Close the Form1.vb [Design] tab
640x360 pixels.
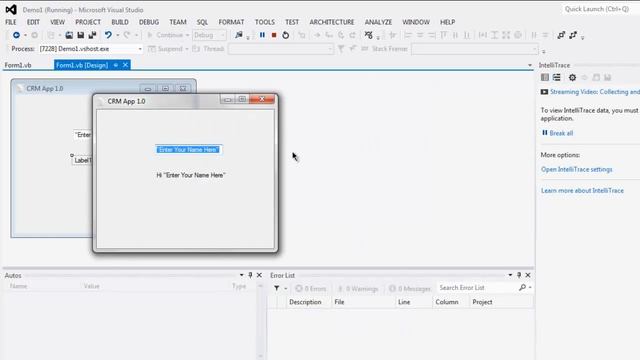pos(125,65)
